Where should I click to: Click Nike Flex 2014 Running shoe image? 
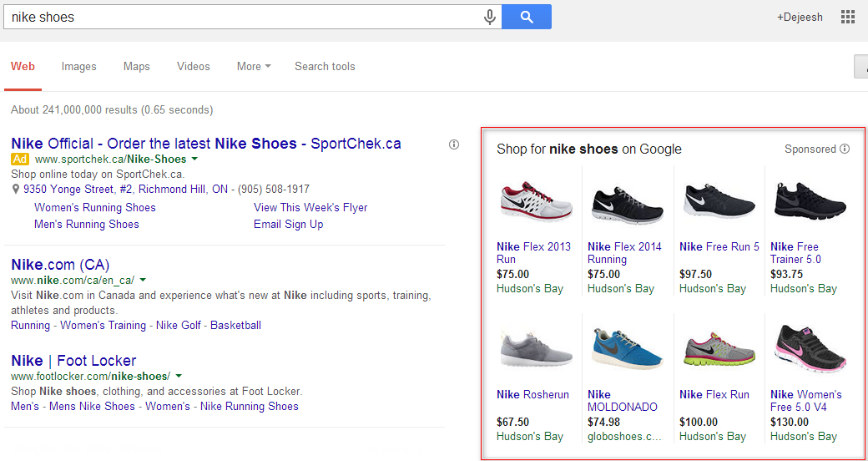pos(627,204)
